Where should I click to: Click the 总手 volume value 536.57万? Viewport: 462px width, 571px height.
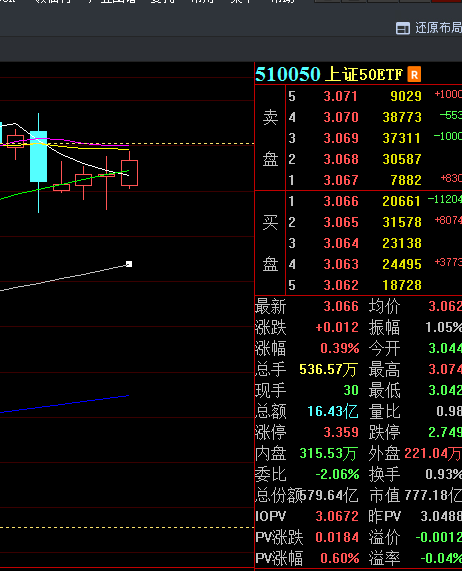click(x=328, y=370)
